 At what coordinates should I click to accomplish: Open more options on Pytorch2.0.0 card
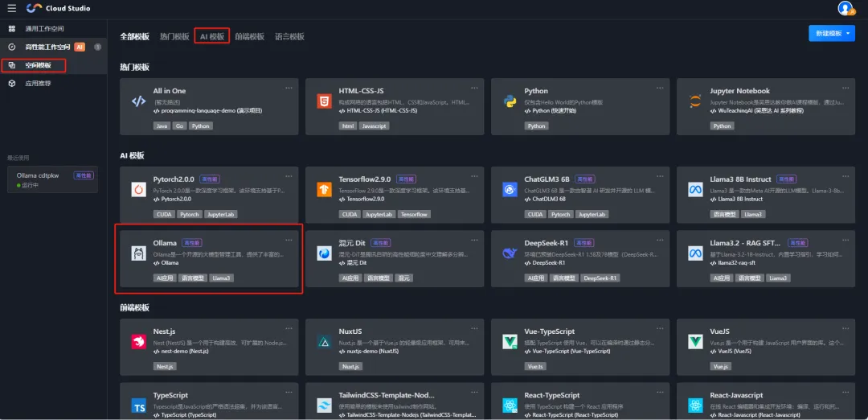point(289,176)
